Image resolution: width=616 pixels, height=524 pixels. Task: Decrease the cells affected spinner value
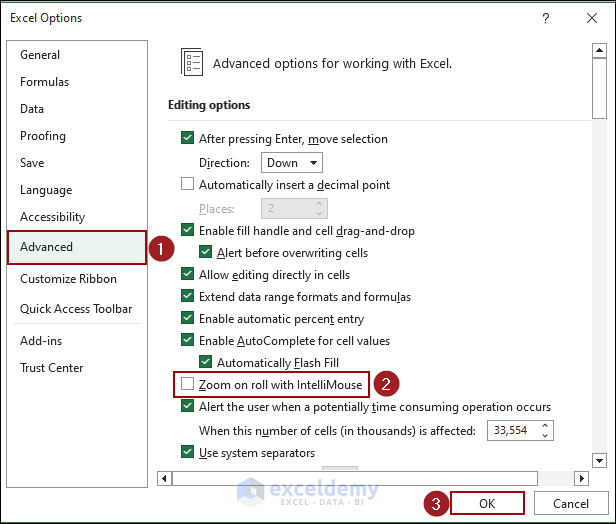(545, 435)
